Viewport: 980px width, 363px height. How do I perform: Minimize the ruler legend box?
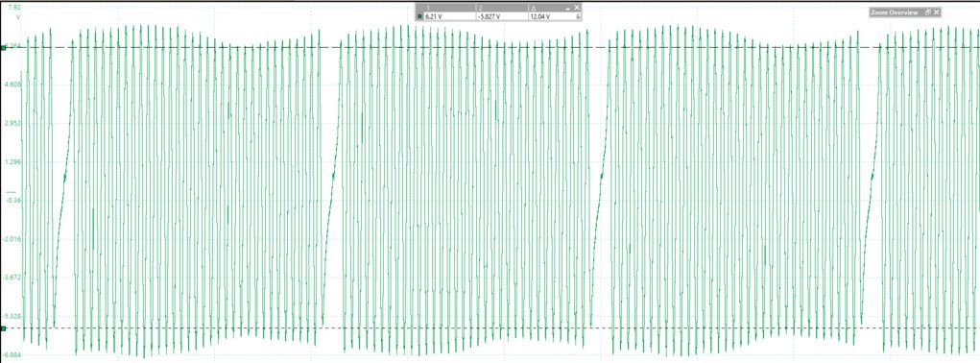point(568,9)
